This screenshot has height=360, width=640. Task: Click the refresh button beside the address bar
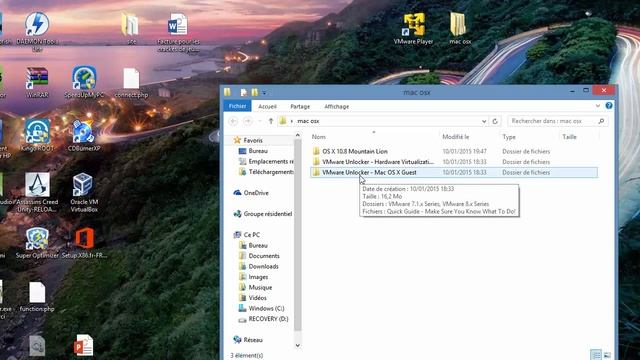tap(495, 121)
